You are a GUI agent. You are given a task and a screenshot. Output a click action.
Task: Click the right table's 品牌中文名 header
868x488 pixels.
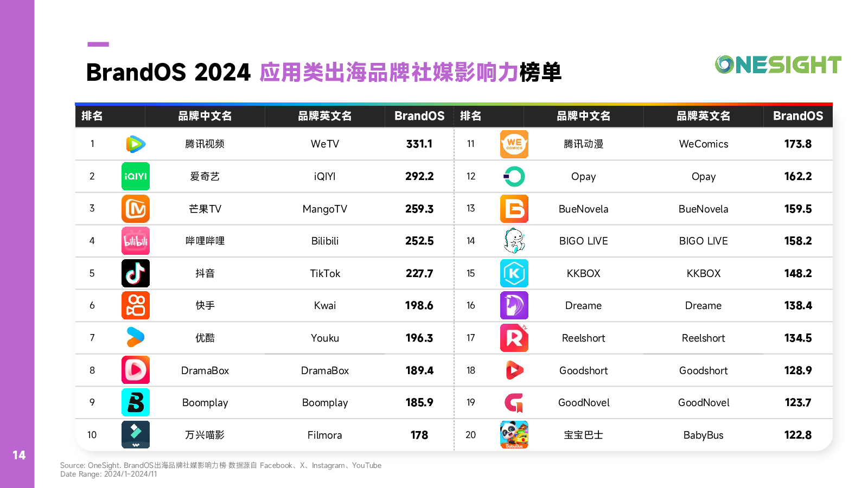(584, 116)
